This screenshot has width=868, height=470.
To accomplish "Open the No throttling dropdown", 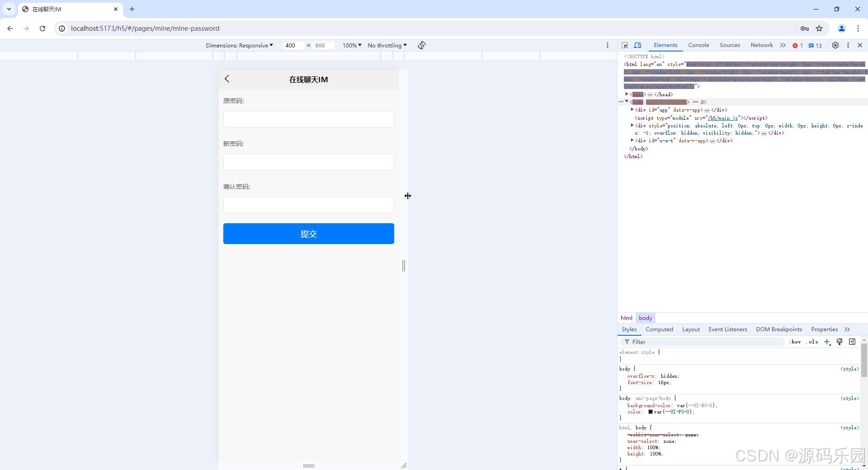I will click(x=387, y=45).
